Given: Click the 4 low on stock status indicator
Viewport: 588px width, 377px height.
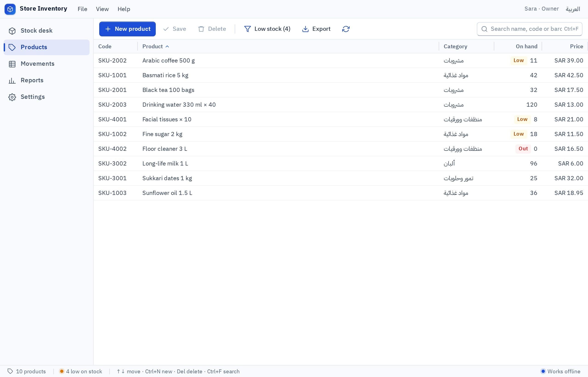Looking at the screenshot, I should (81, 371).
